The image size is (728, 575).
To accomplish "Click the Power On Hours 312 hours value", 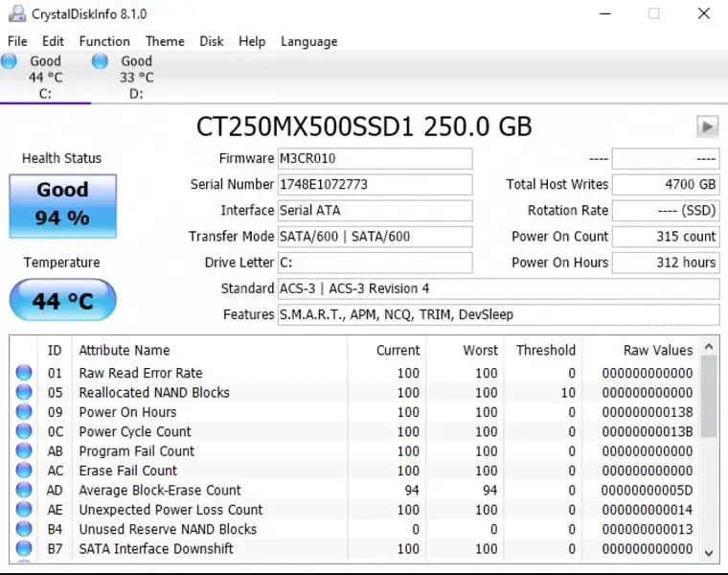I will 666,263.
